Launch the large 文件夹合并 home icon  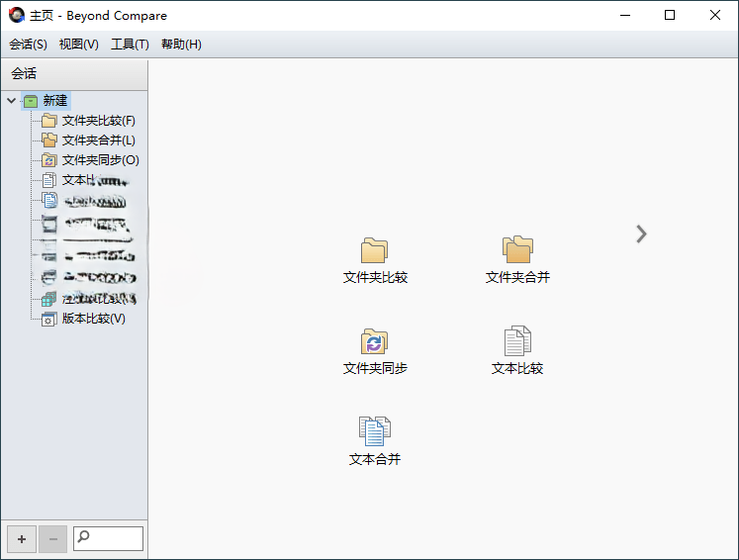tap(517, 260)
